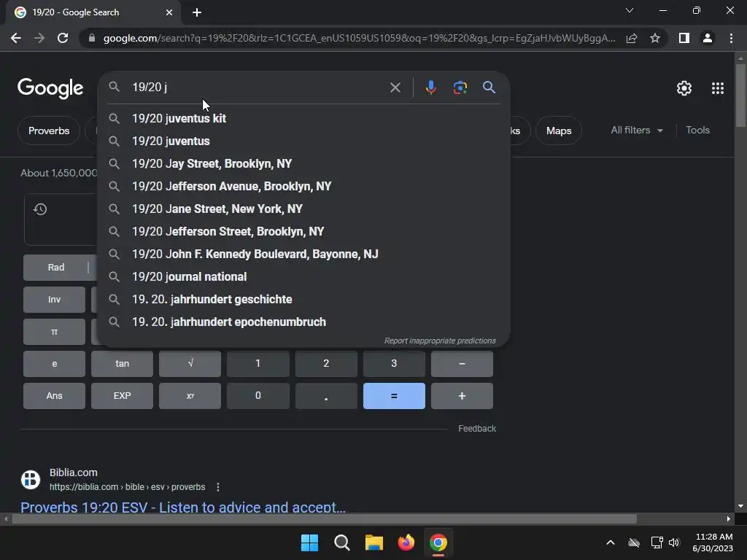Open calculator history icon

point(40,209)
